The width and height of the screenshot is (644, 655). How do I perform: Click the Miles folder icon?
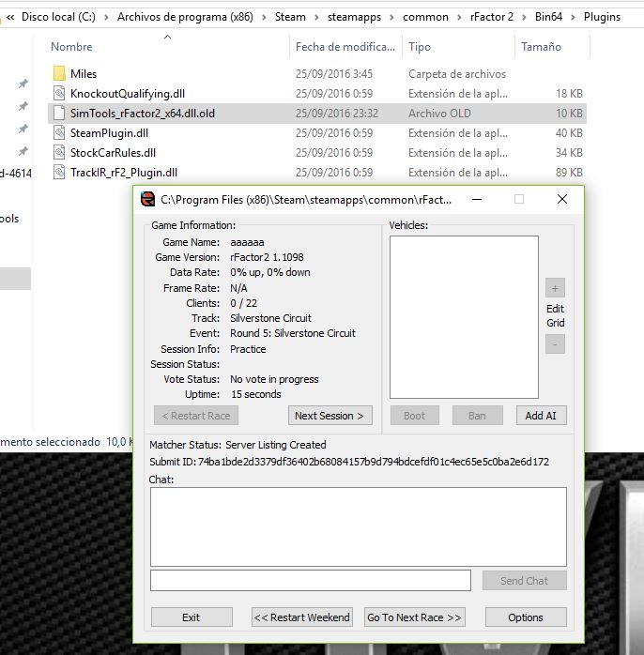click(59, 73)
